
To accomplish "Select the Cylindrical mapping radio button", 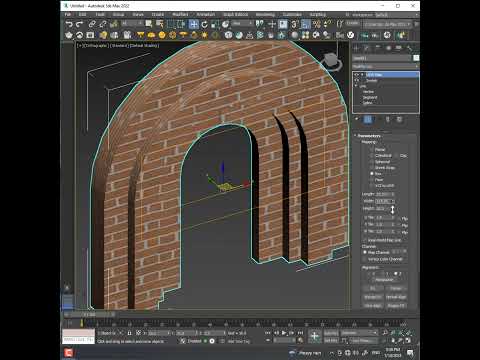I will [x=371, y=156].
